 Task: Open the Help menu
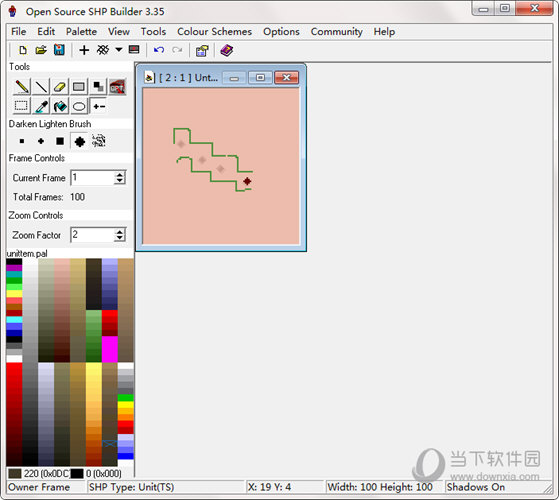click(384, 32)
